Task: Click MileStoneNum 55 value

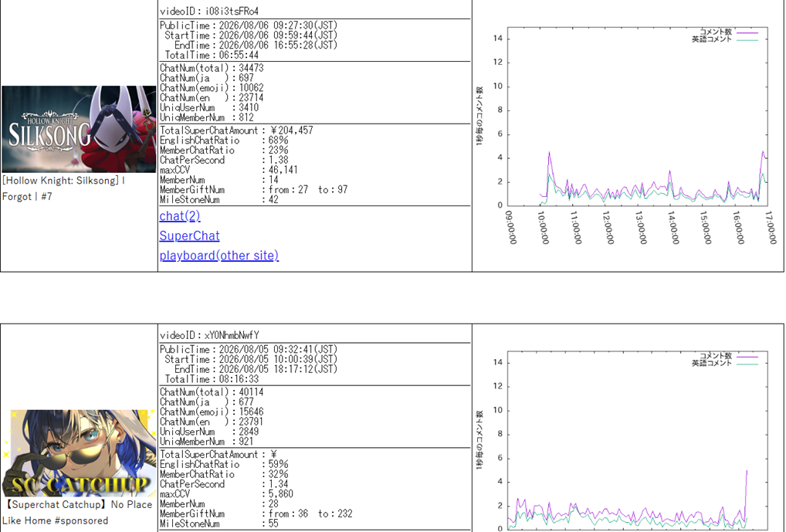Action: [273, 524]
